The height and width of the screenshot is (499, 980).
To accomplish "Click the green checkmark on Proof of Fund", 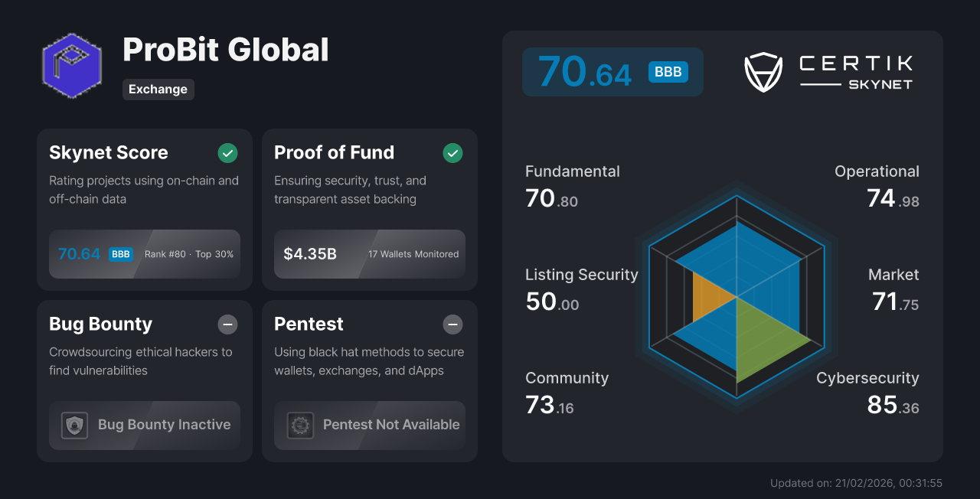I will [452, 153].
